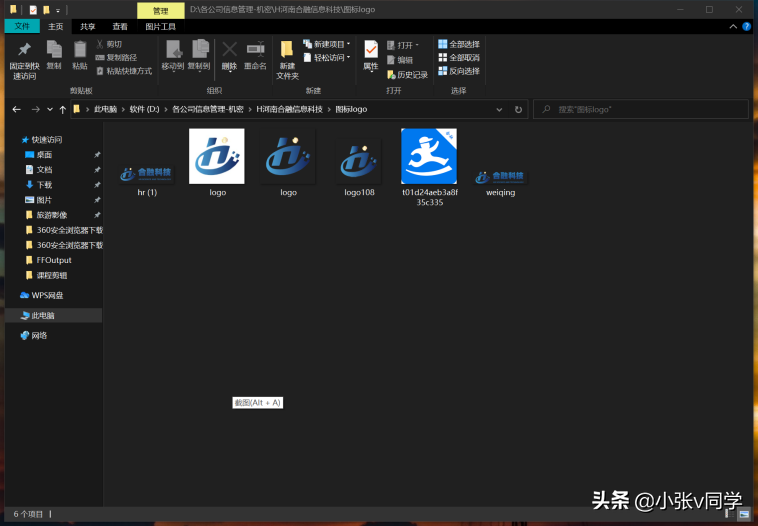Switch to the 查看 ribbon tab
The width and height of the screenshot is (758, 526).
120,27
